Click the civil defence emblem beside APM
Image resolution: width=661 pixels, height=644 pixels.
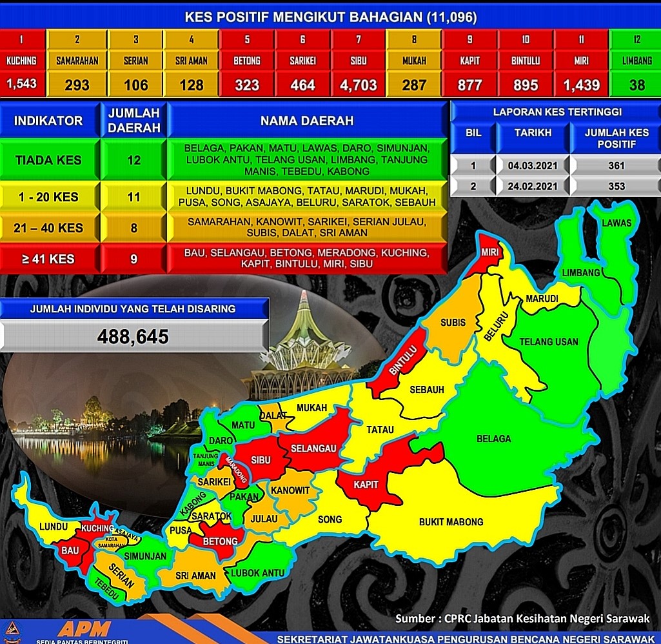(13, 630)
